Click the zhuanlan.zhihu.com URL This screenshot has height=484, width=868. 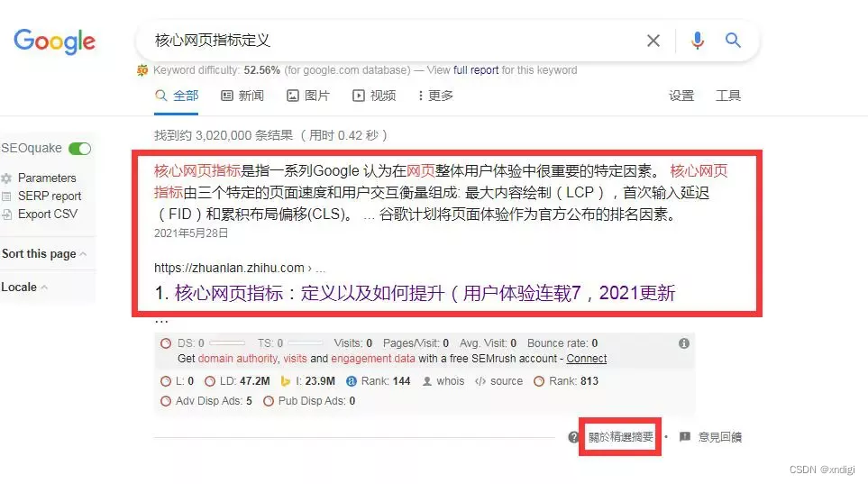(229, 268)
